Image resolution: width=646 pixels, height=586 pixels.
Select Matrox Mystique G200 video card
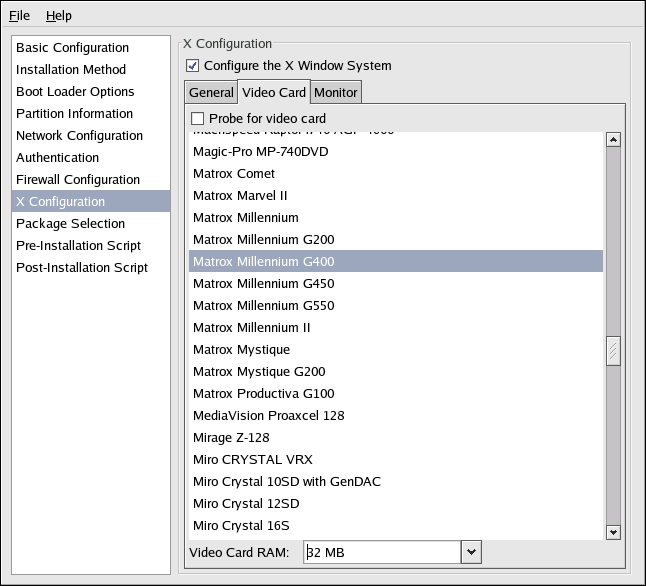259,372
